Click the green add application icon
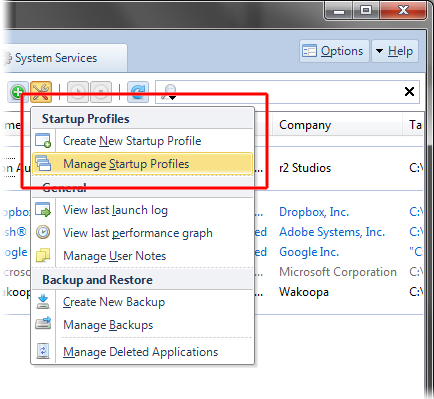Image resolution: width=434 pixels, height=399 pixels. coord(18,92)
